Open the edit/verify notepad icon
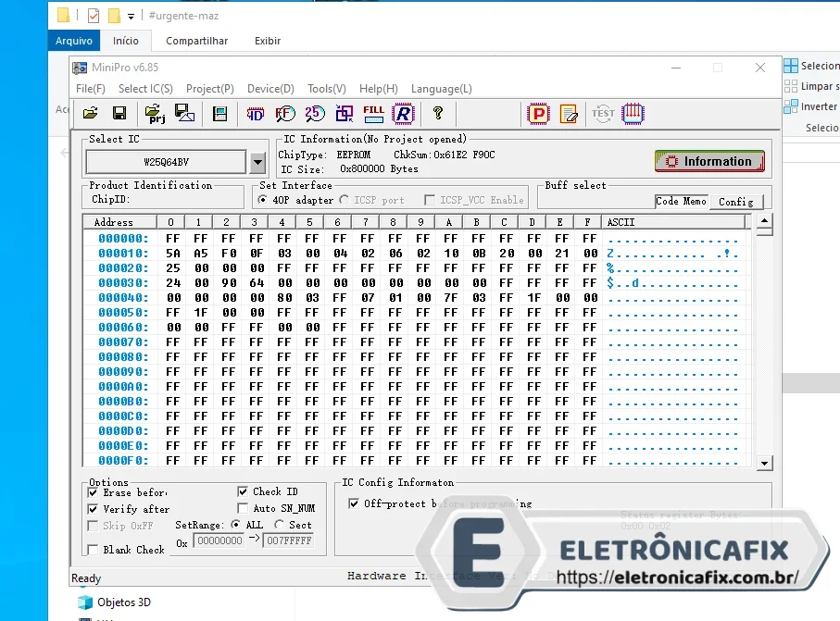Screen dimensions: 840x621 point(569,113)
